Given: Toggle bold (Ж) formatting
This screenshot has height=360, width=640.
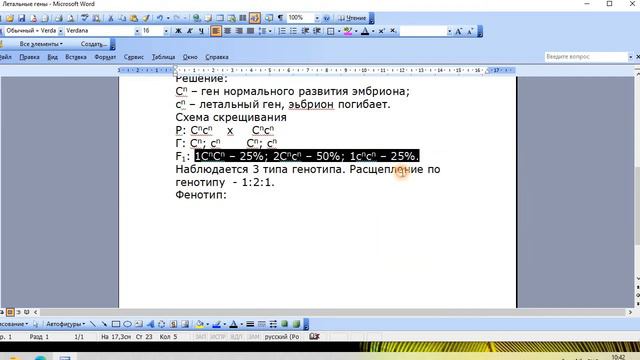Looking at the screenshot, I should coord(178,31).
